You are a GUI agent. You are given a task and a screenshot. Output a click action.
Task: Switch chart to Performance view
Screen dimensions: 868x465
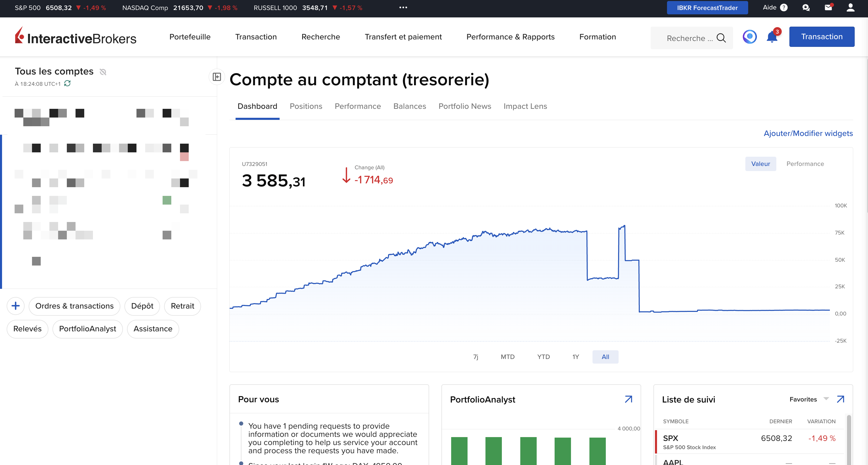(805, 164)
